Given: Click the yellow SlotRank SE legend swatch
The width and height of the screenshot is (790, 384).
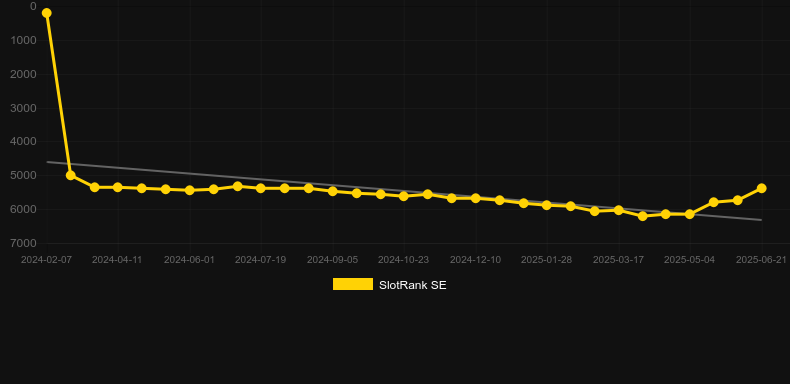Looking at the screenshot, I should tap(353, 284).
